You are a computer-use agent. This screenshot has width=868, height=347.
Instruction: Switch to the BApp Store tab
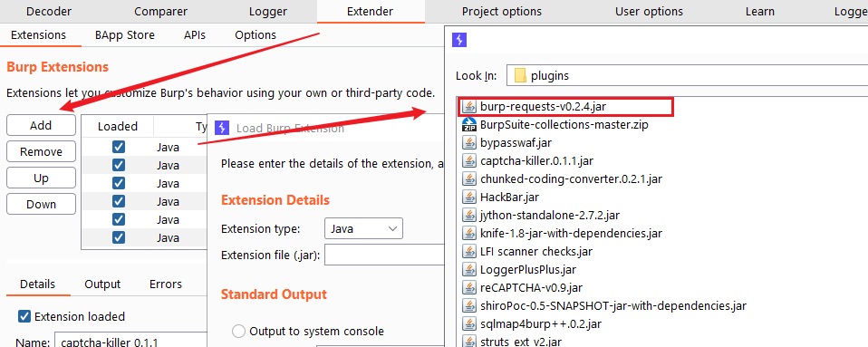click(x=124, y=34)
